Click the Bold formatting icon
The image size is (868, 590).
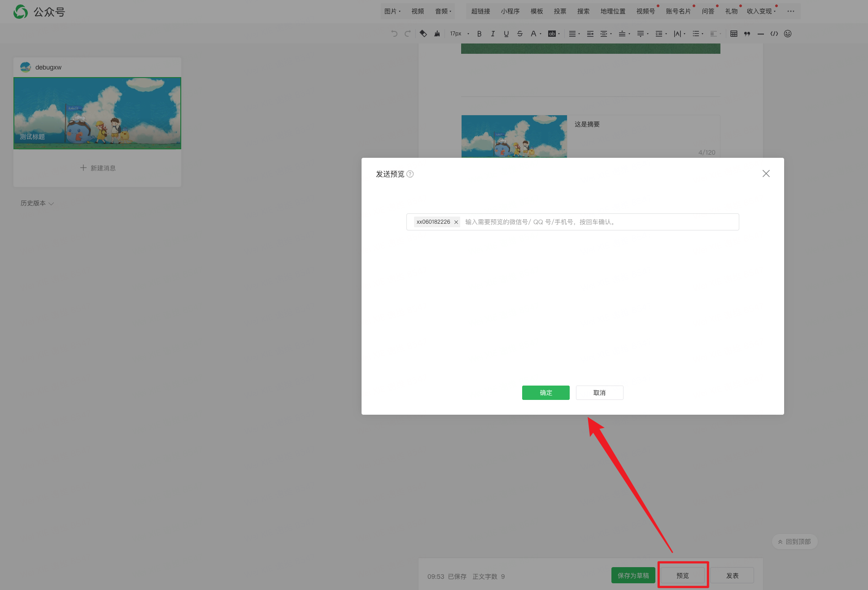[479, 34]
